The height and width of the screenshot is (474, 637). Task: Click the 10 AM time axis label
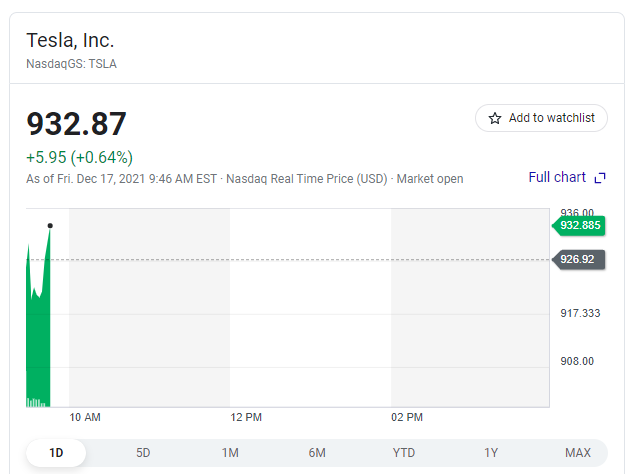click(85, 416)
